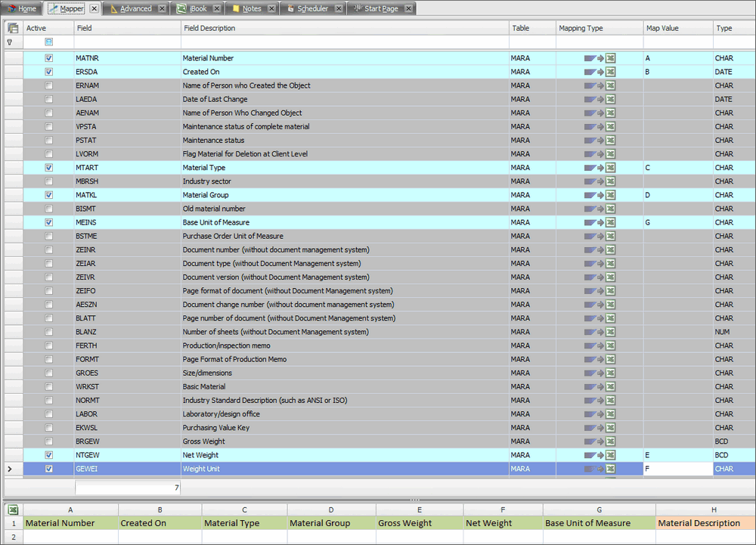Click the mapping type icon for MEINS row
The width and height of the screenshot is (756, 545).
click(x=593, y=223)
